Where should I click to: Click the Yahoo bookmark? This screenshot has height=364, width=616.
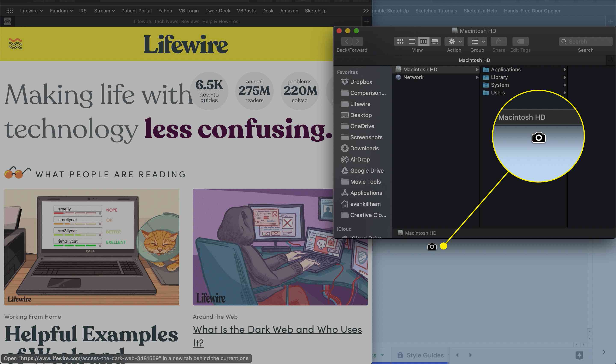tap(165, 11)
